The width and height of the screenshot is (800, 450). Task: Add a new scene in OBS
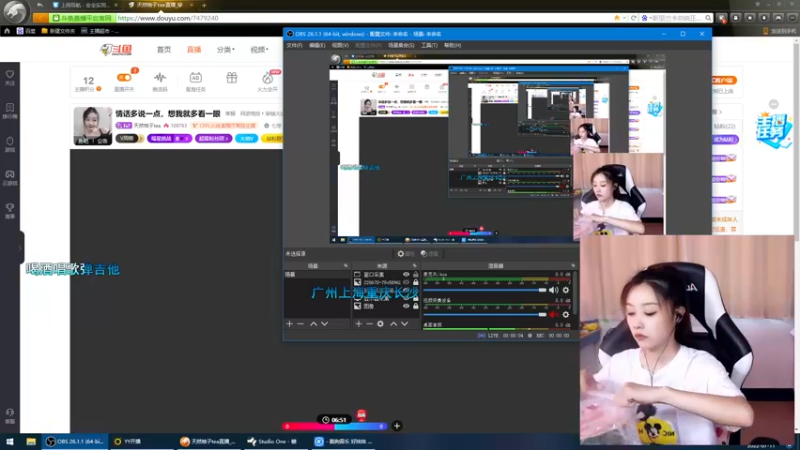289,324
